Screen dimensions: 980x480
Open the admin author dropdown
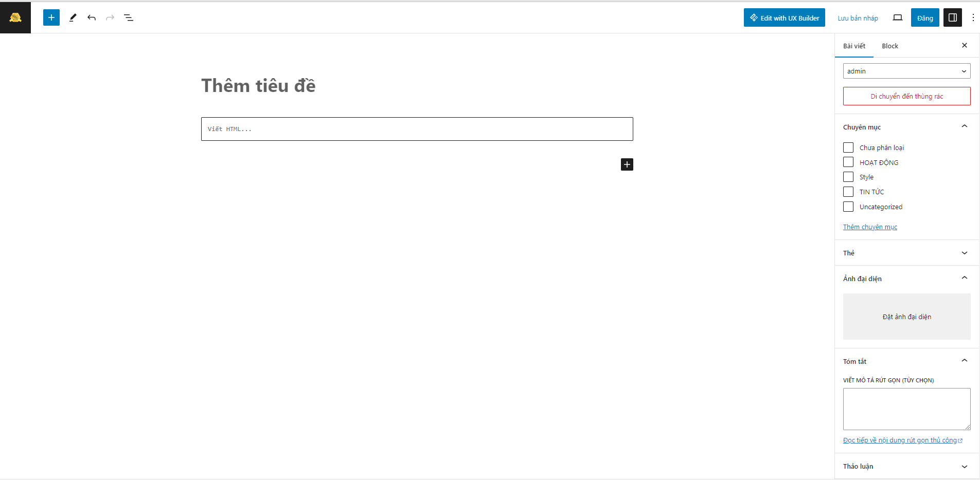click(906, 71)
